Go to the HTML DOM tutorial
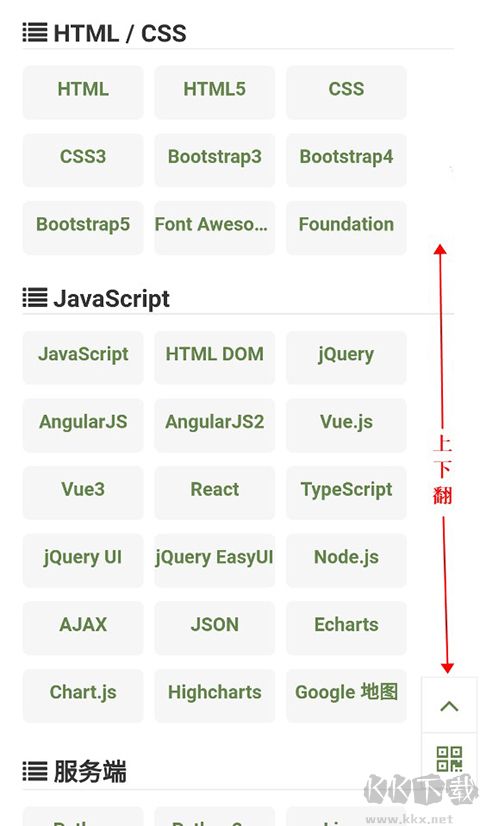This screenshot has height=826, width=480. 214,357
